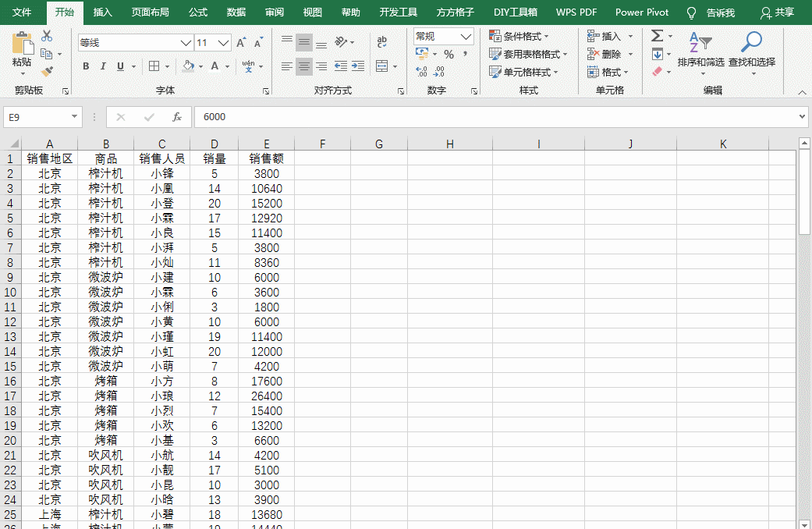Click AutoSum sigma icon
The image size is (812, 529).
[x=657, y=36]
